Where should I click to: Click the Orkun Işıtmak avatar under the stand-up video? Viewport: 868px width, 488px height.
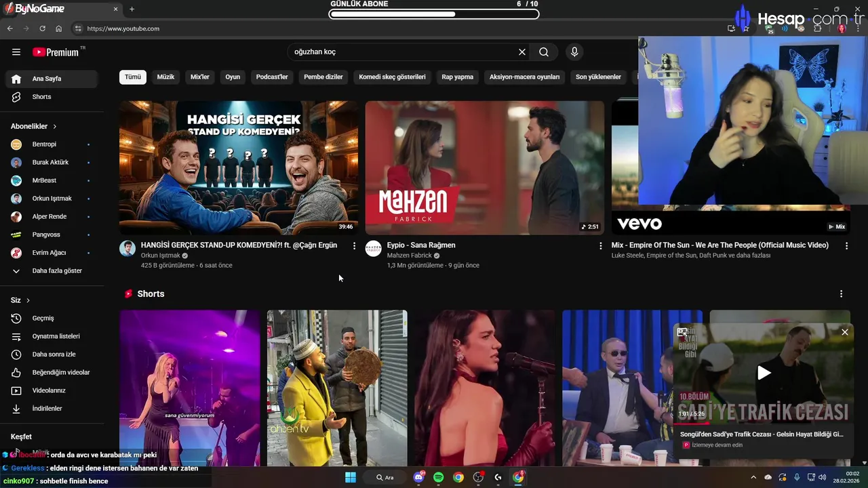pos(127,248)
